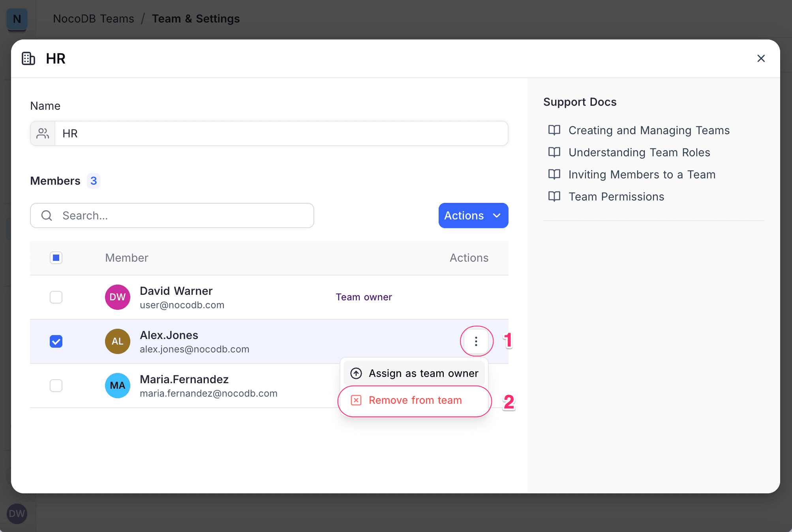This screenshot has width=792, height=532.
Task: Click the DW user avatar at bottom left
Action: pos(17,513)
